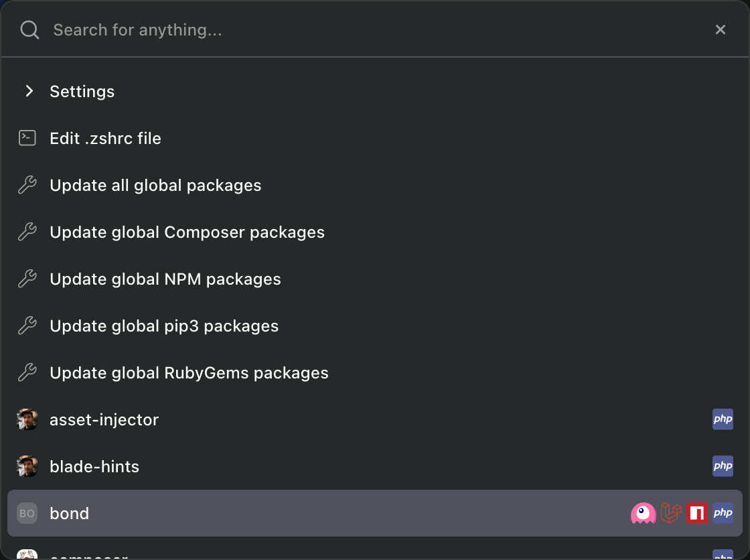Expand the Settings entry chevron
Screen dimensions: 750x560
(29, 91)
